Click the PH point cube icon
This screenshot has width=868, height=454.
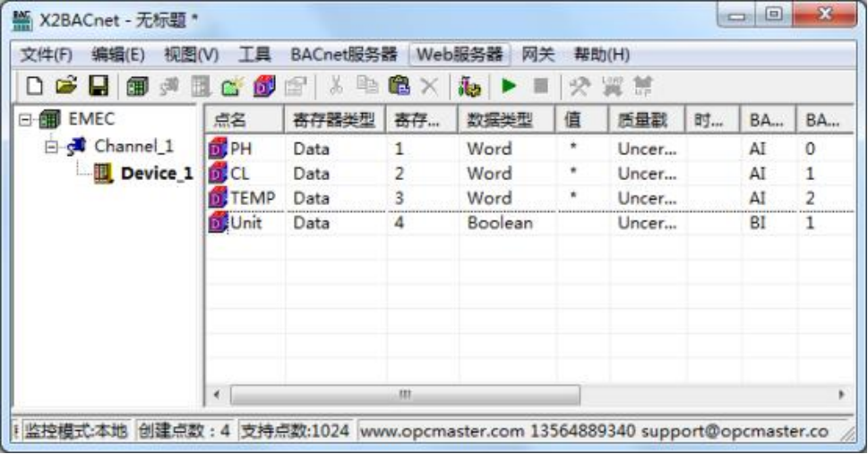(x=218, y=149)
